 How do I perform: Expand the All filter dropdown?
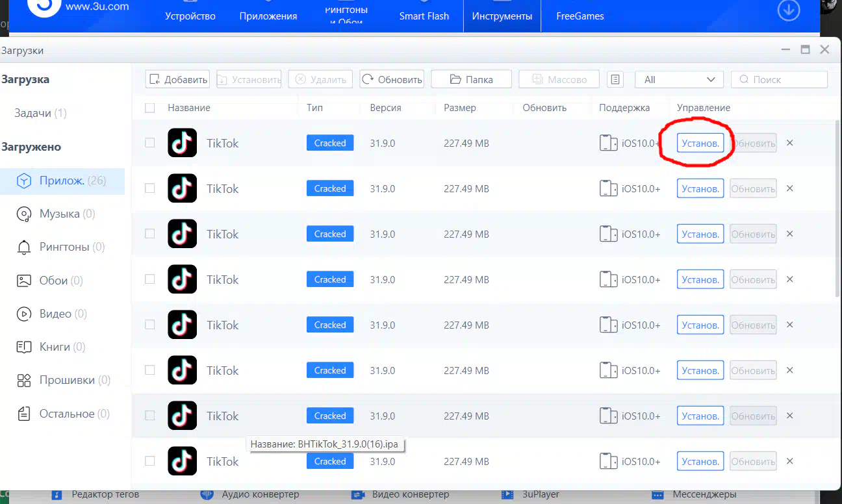point(679,79)
